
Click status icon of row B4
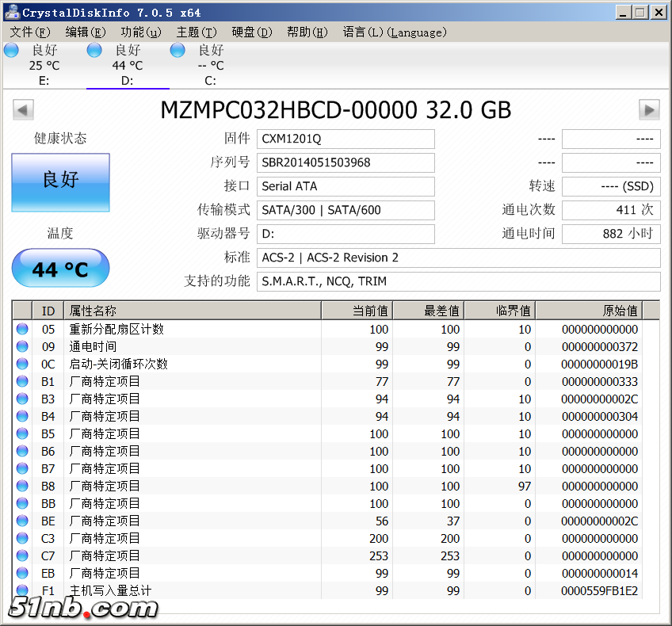click(x=22, y=417)
